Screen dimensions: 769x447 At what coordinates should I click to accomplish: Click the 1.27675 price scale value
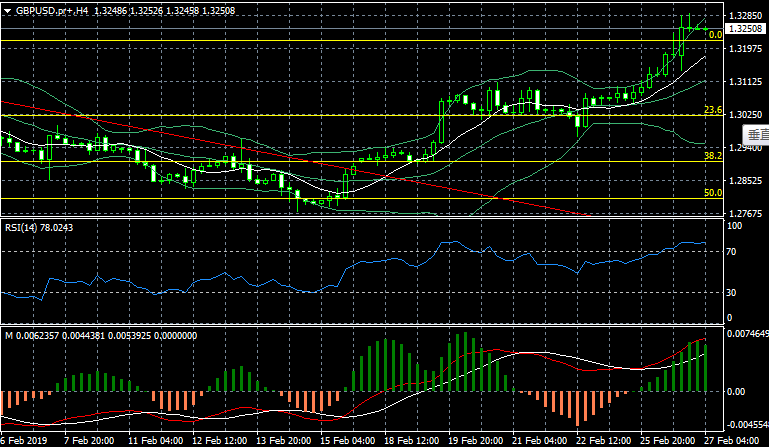[x=745, y=213]
